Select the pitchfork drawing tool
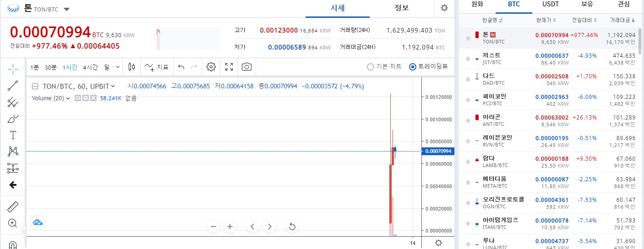644x249 pixels. coord(13,102)
